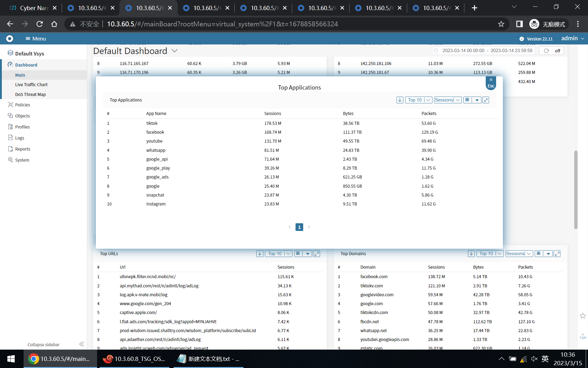The height and width of the screenshot is (368, 588).
Task: Click the scroll-to-TOP icon
Action: (x=582, y=336)
